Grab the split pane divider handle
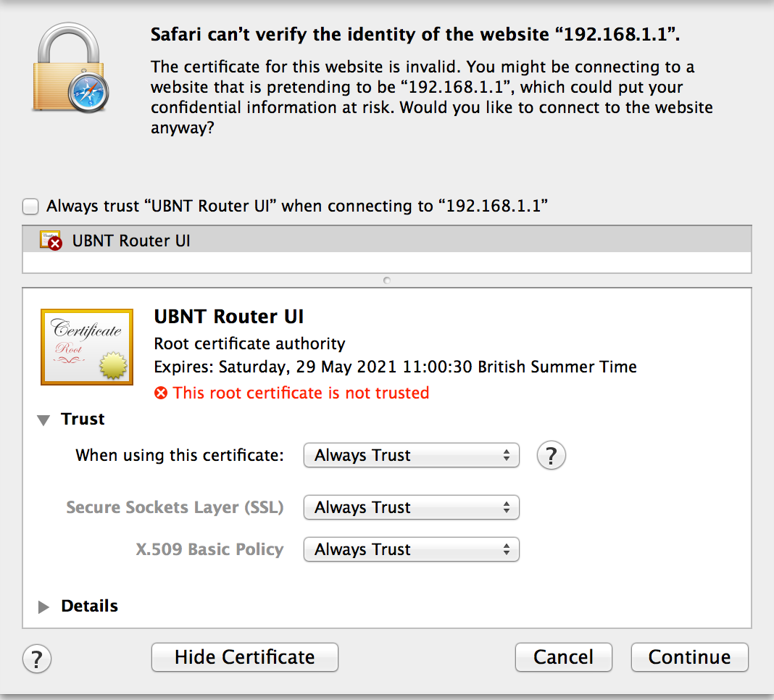 pyautogui.click(x=387, y=280)
